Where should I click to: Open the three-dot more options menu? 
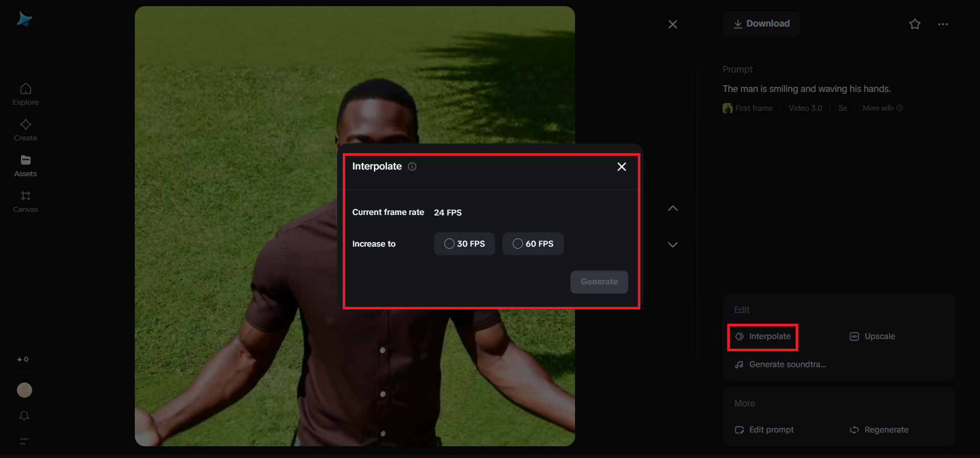(943, 24)
